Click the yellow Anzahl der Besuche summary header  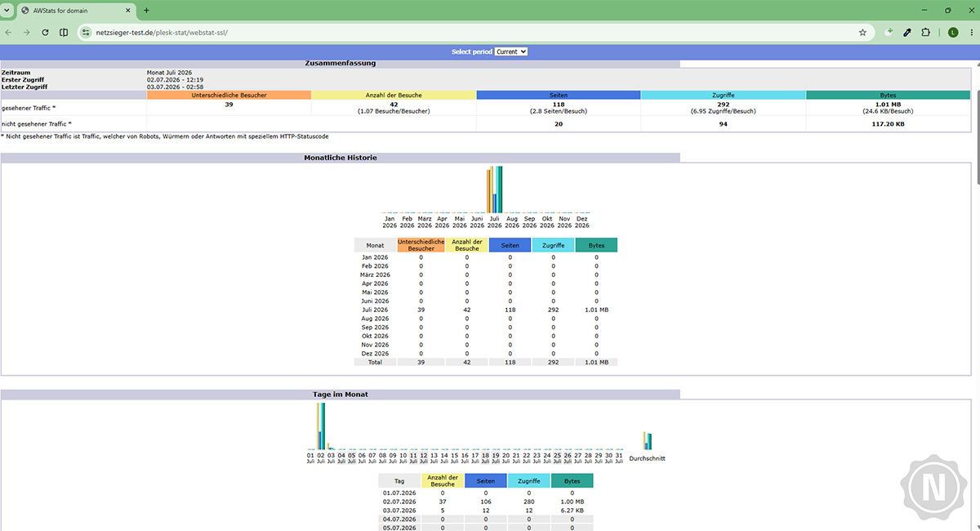394,95
